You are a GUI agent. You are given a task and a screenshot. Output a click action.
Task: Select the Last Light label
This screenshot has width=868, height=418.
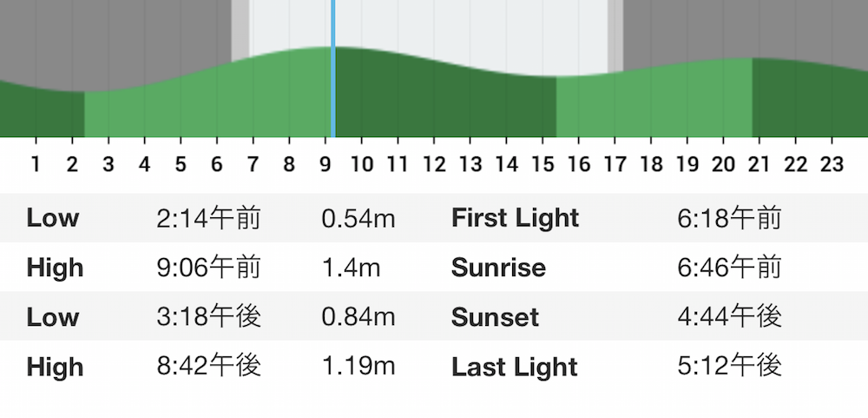[515, 367]
